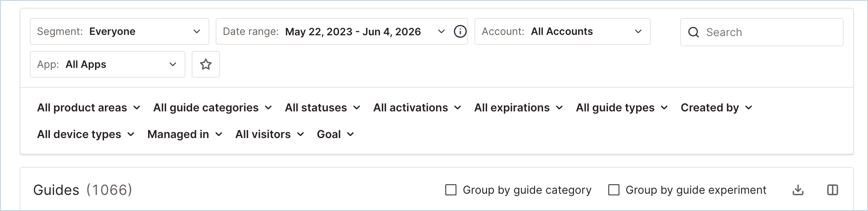This screenshot has height=211, width=868.
Task: Enable Group by guide category checkbox
Action: [x=451, y=190]
